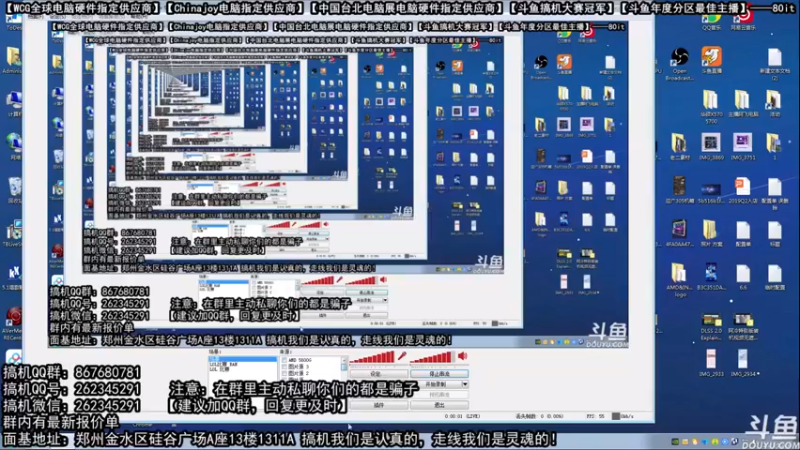Select the LOL比赛 BAN scene
The height and width of the screenshot is (450, 800).
(x=223, y=364)
